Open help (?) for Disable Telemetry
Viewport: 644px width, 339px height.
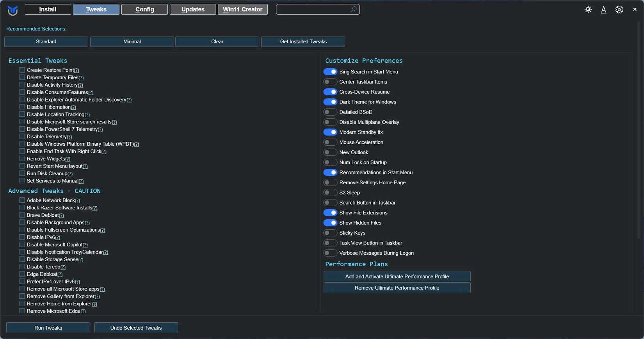click(x=69, y=137)
